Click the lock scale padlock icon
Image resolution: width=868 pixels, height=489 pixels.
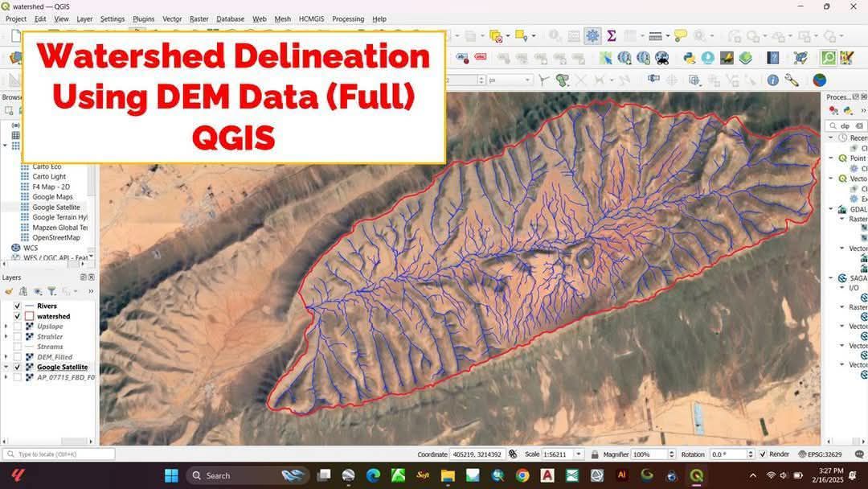pos(595,454)
